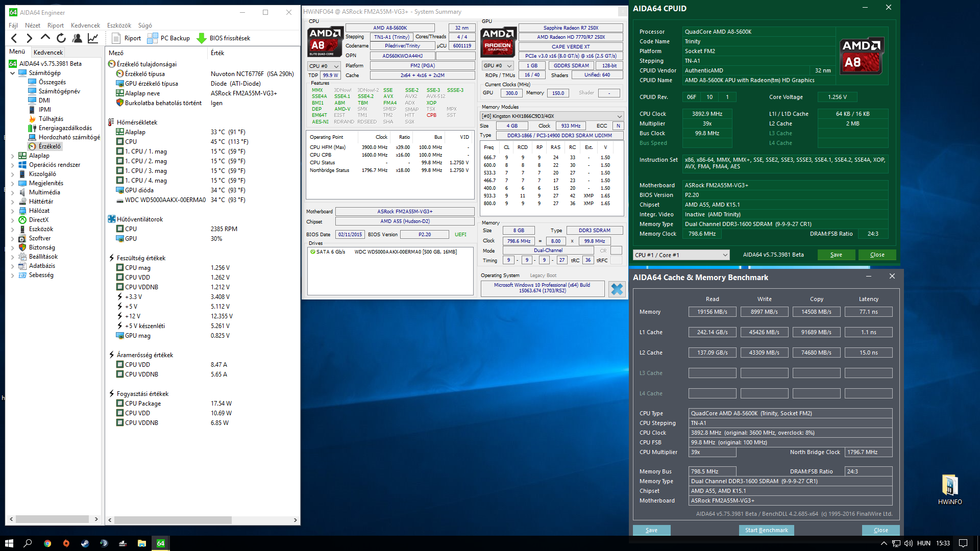
Task: Switch to the Menü tab
Action: (x=17, y=52)
